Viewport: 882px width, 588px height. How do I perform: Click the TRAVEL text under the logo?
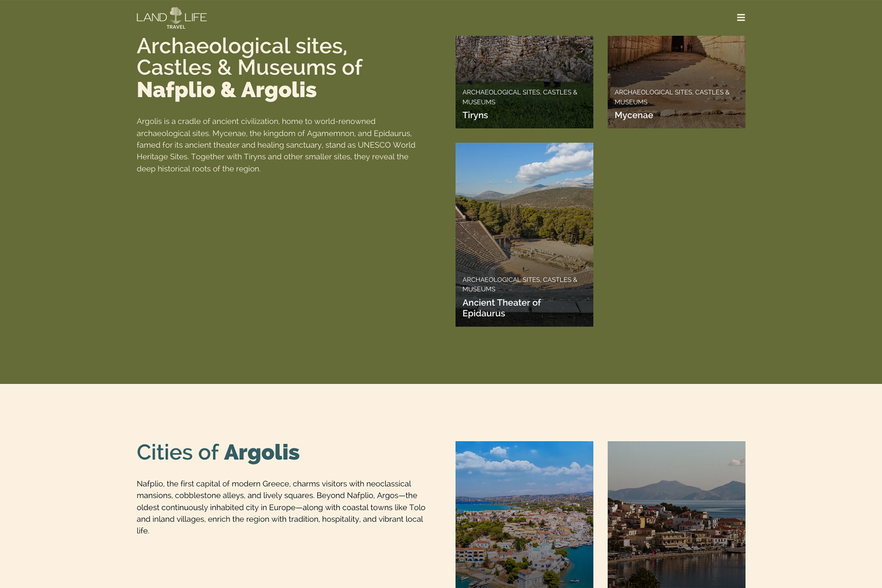[x=176, y=27]
